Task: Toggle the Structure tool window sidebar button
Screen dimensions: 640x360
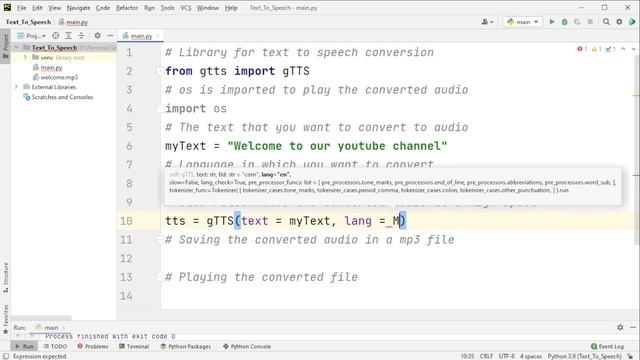Action: tap(5, 278)
